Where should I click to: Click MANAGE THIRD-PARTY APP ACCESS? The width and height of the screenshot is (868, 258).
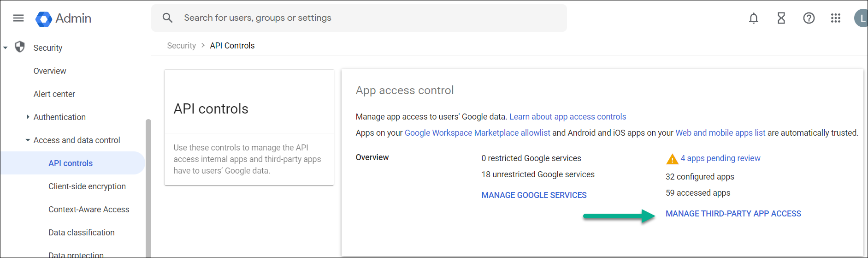(x=733, y=214)
